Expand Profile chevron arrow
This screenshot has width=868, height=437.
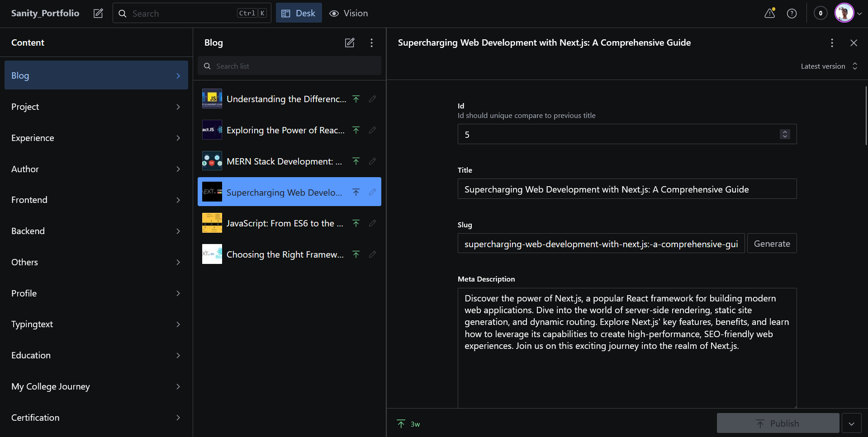coord(178,293)
